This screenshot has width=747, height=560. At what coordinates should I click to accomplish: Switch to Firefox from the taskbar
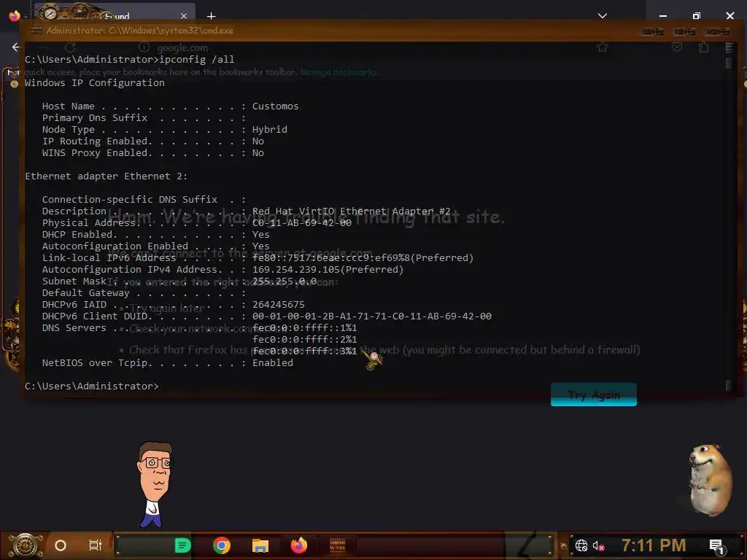coord(299,545)
